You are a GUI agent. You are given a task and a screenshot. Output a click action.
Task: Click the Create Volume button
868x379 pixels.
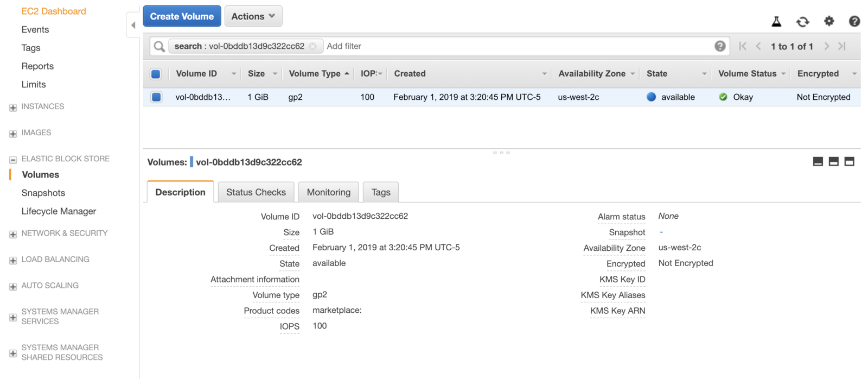182,16
